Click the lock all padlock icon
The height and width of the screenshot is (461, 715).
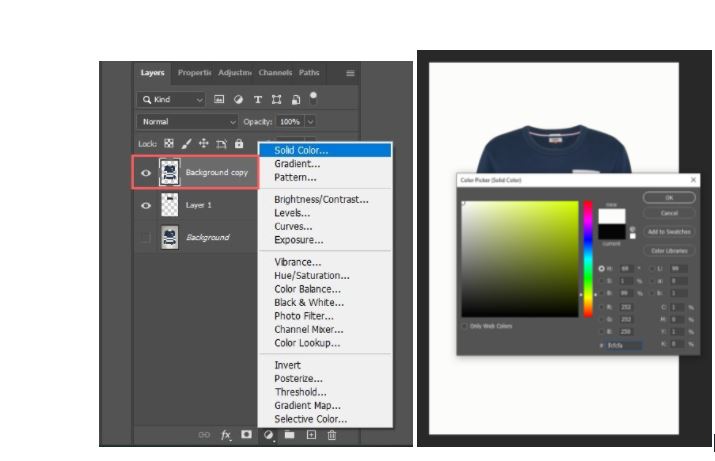click(x=239, y=144)
